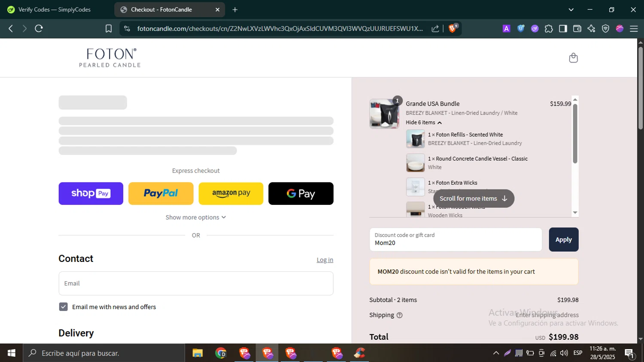Reload the checkout page
The height and width of the screenshot is (362, 644).
pos(39,28)
